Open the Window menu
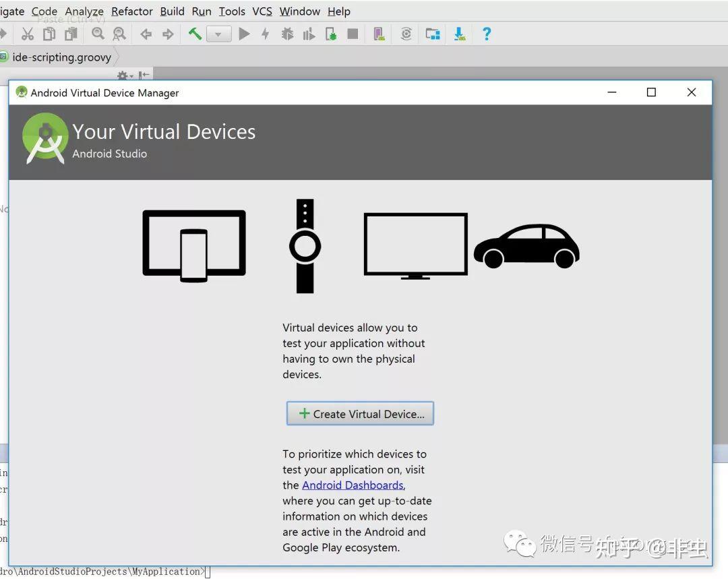The image size is (728, 579). point(300,11)
